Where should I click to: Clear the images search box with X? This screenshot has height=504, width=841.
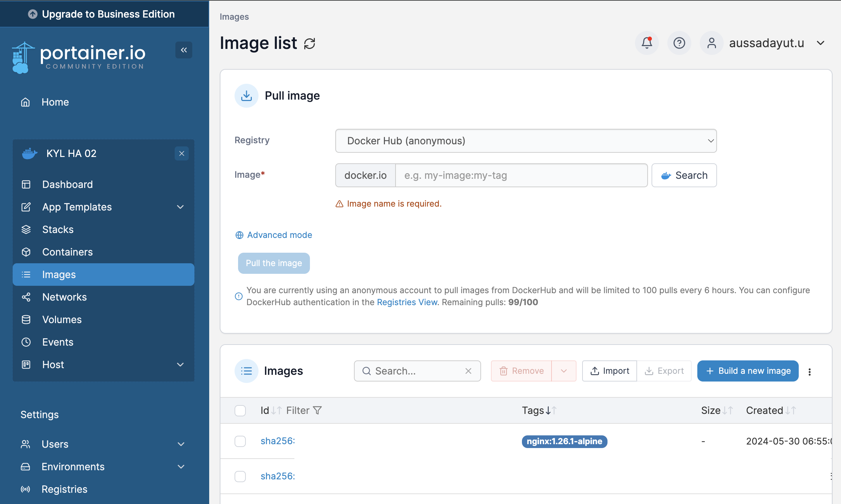[x=468, y=371]
